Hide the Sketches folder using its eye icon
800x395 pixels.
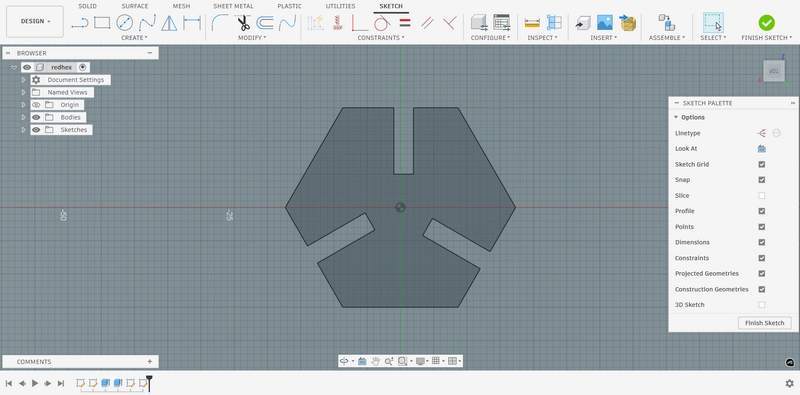point(36,130)
